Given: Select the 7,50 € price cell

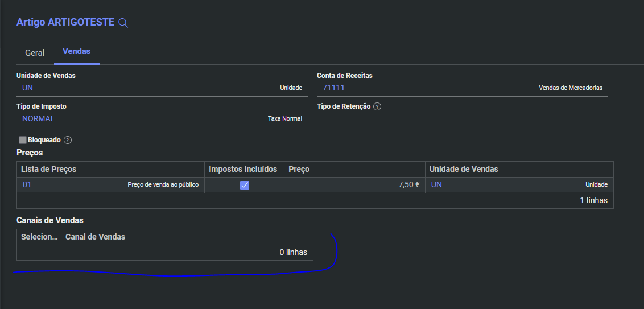Looking at the screenshot, I should click(354, 185).
